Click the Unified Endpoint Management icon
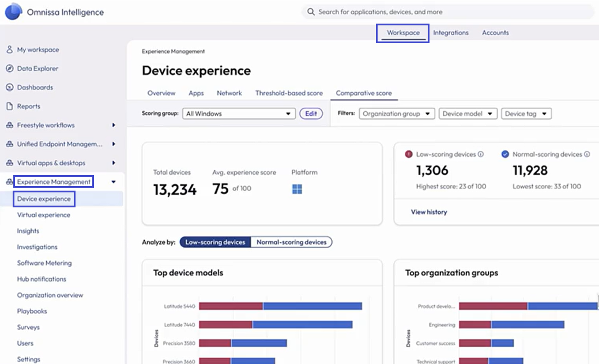The height and width of the screenshot is (364, 599). (10, 144)
